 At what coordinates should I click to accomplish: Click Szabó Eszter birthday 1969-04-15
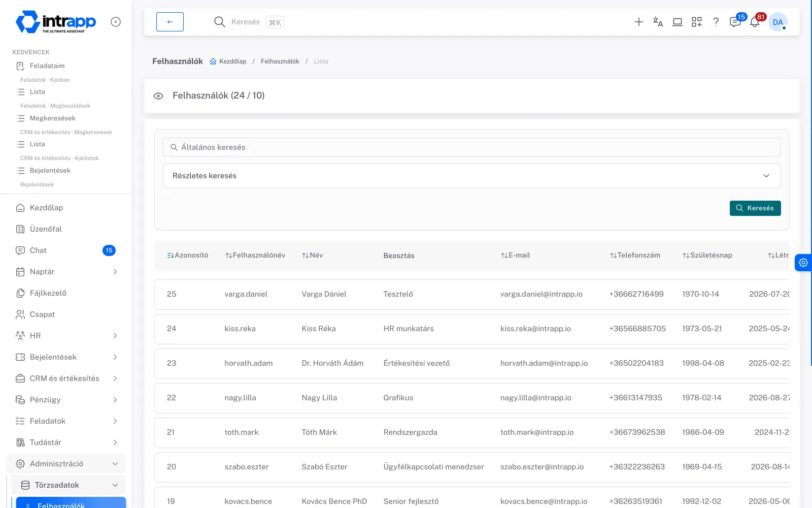pos(702,467)
